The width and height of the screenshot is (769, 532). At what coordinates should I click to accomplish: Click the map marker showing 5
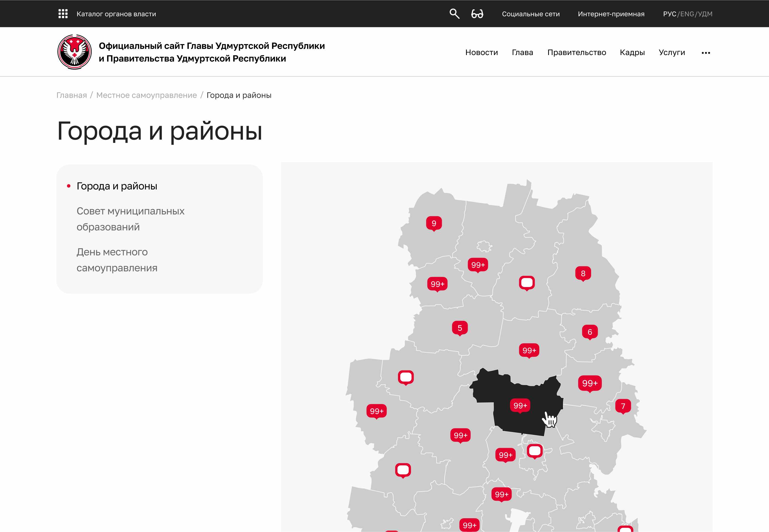[x=460, y=328]
